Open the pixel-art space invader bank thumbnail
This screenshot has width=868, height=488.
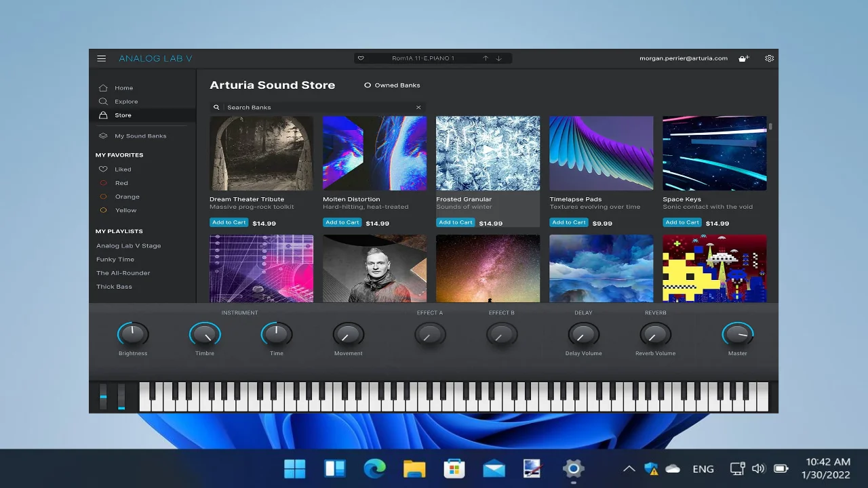point(715,268)
